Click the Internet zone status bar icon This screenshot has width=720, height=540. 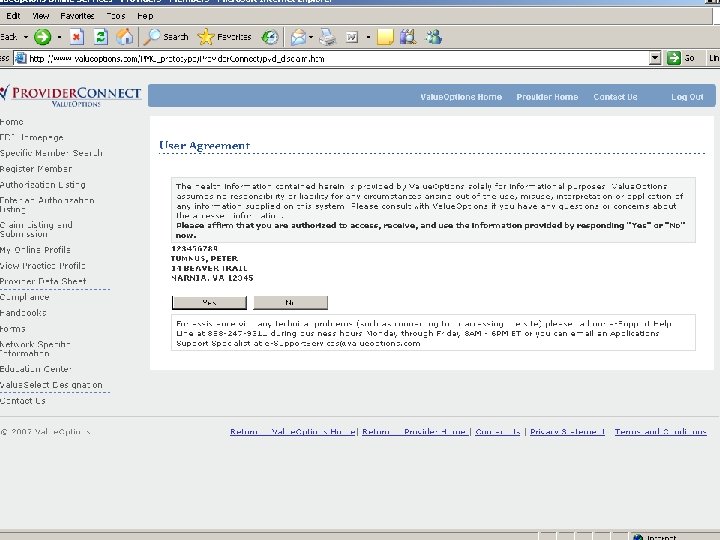638,537
